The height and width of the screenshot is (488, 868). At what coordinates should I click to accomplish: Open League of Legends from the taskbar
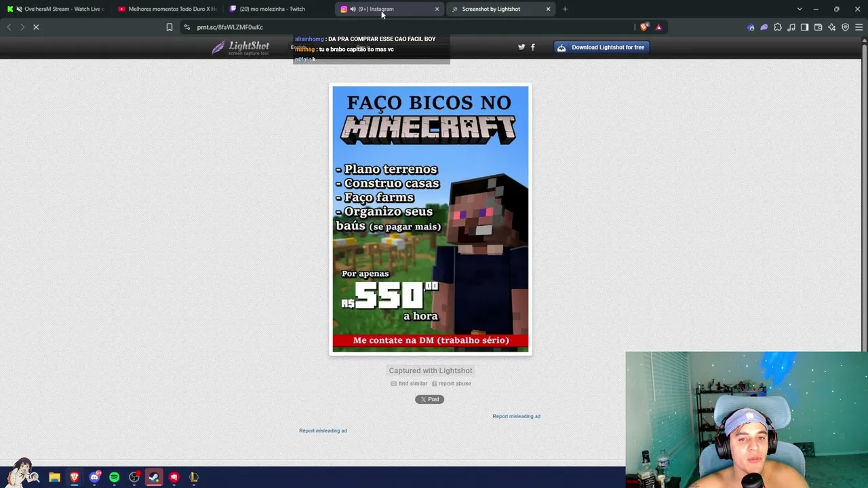click(194, 477)
